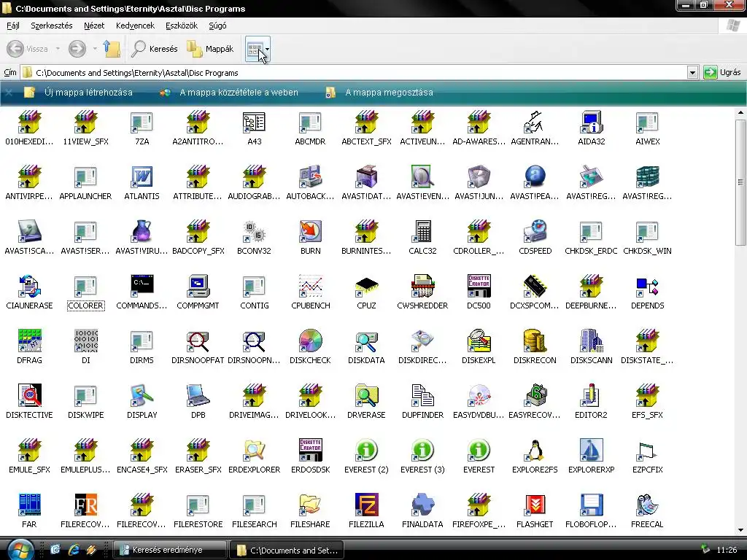Viewport: 747px width, 560px height.
Task: Expand the address bar dropdown
Action: (x=693, y=73)
